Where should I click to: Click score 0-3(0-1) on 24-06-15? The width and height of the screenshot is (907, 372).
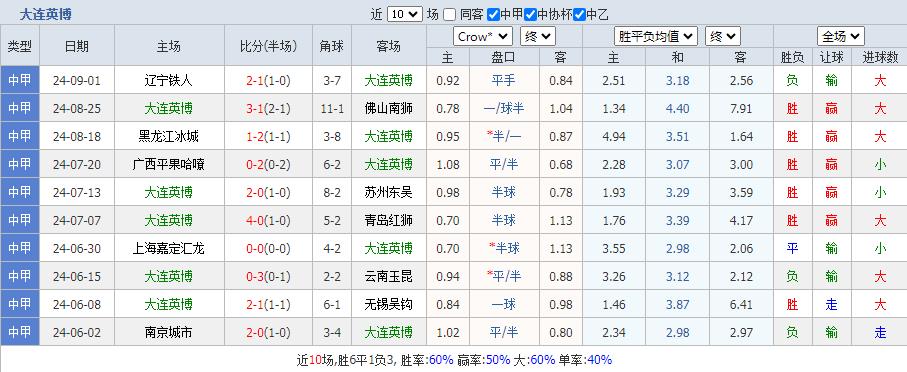[268, 276]
